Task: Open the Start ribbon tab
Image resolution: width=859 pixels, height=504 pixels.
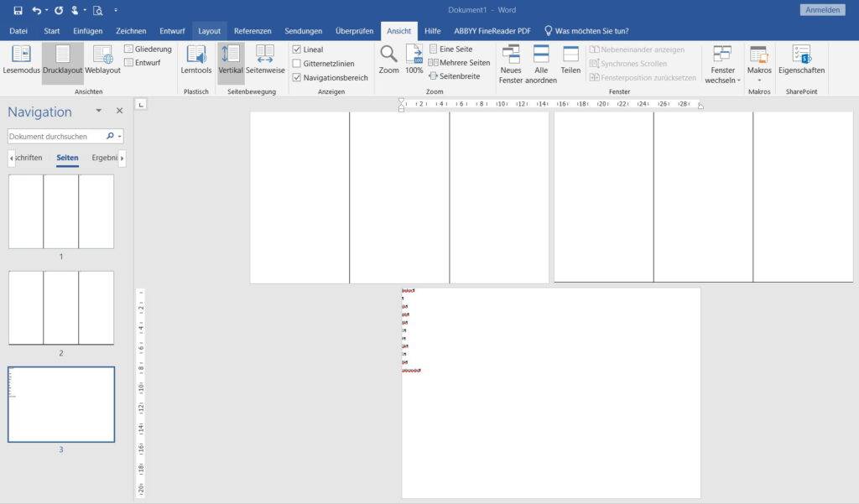Action: (x=51, y=31)
